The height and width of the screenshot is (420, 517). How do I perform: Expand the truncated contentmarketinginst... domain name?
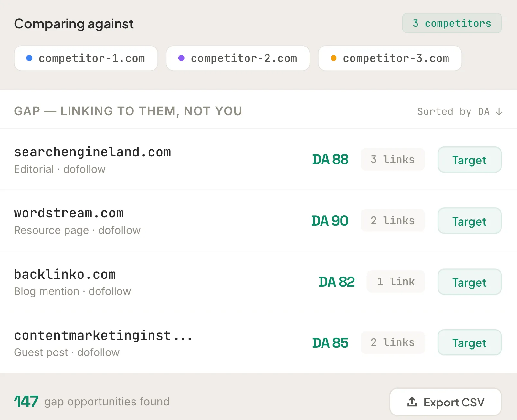point(103,335)
